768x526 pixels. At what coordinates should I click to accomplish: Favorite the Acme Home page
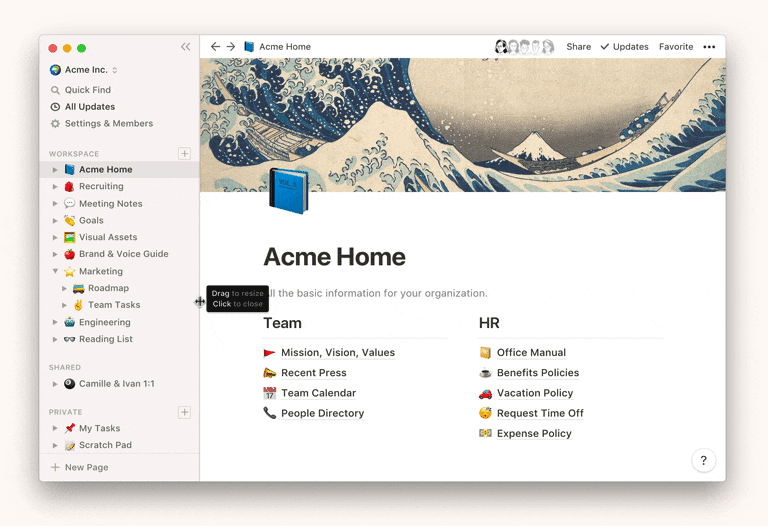676,47
